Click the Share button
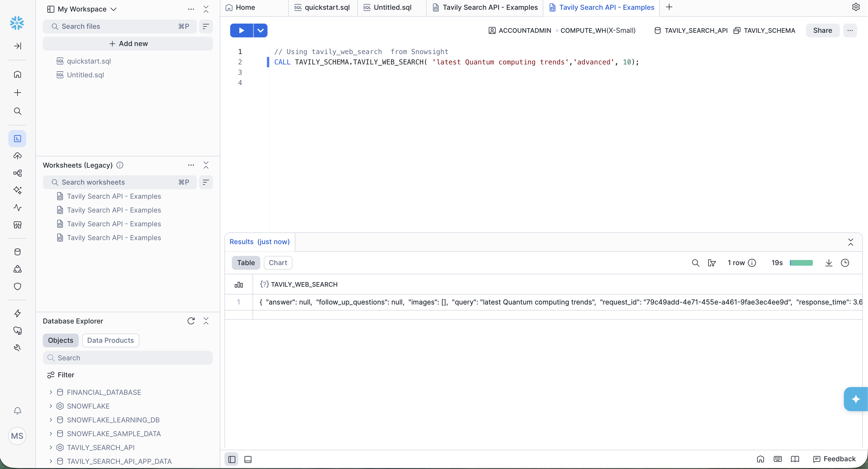The image size is (868, 469). click(822, 30)
